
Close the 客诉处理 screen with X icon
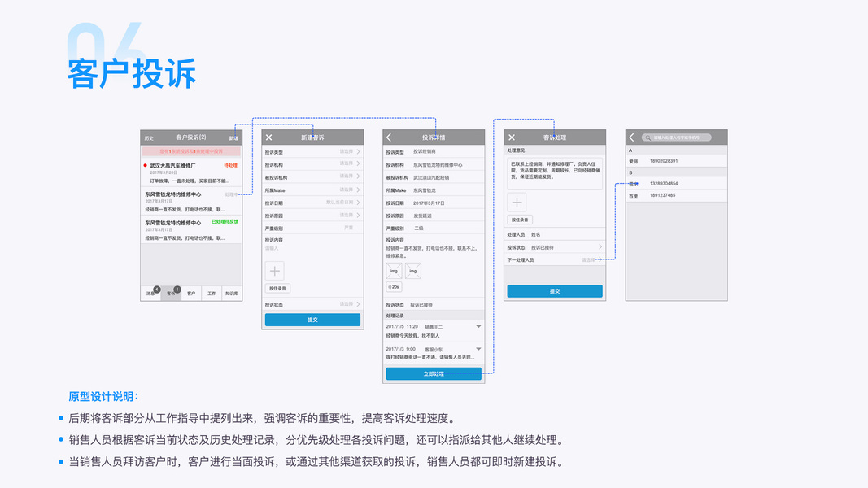coord(512,137)
